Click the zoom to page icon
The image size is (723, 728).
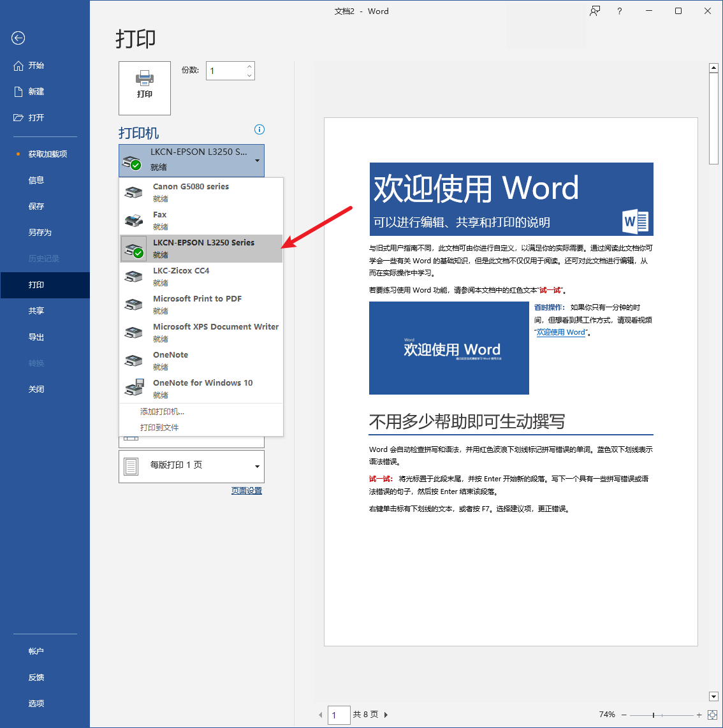(x=712, y=715)
